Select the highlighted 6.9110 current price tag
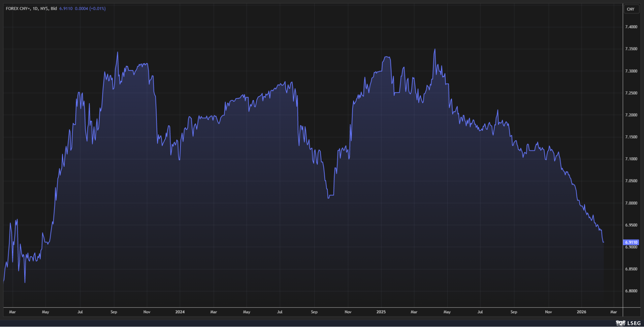Screen dimensions: 644x327 click(x=631, y=242)
